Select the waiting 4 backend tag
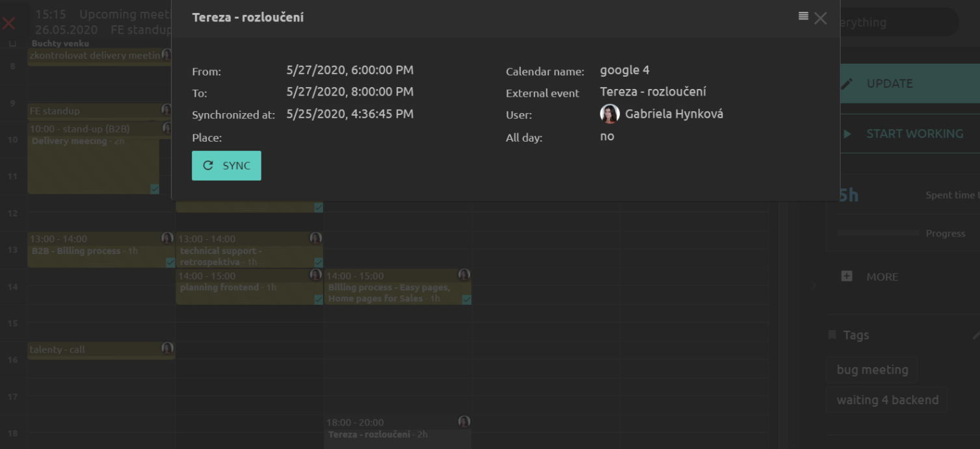The image size is (980, 449). [887, 400]
